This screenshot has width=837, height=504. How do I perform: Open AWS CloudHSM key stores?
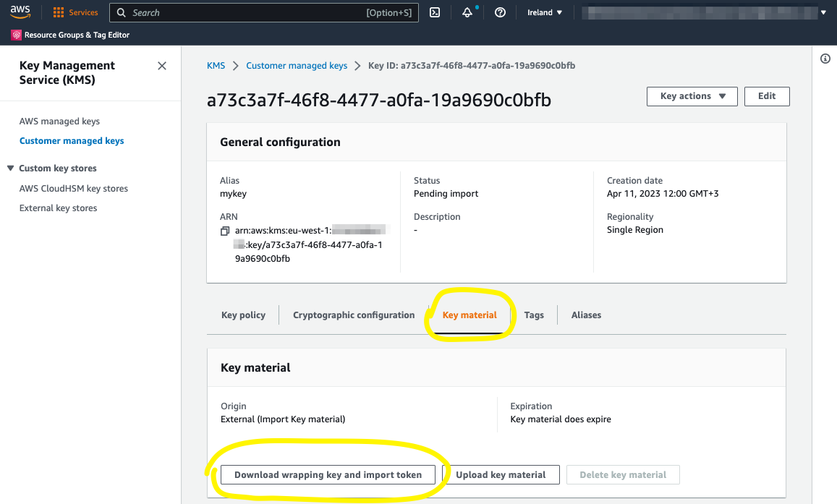(74, 188)
